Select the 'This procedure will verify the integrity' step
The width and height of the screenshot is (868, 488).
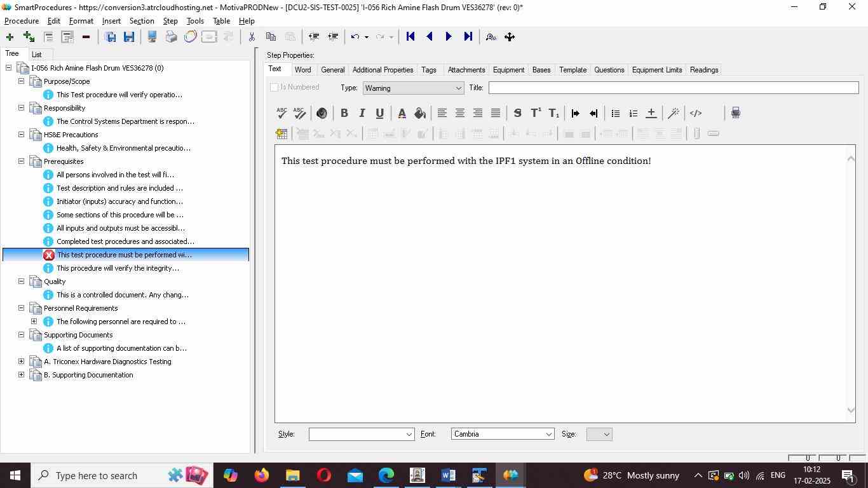(x=118, y=268)
